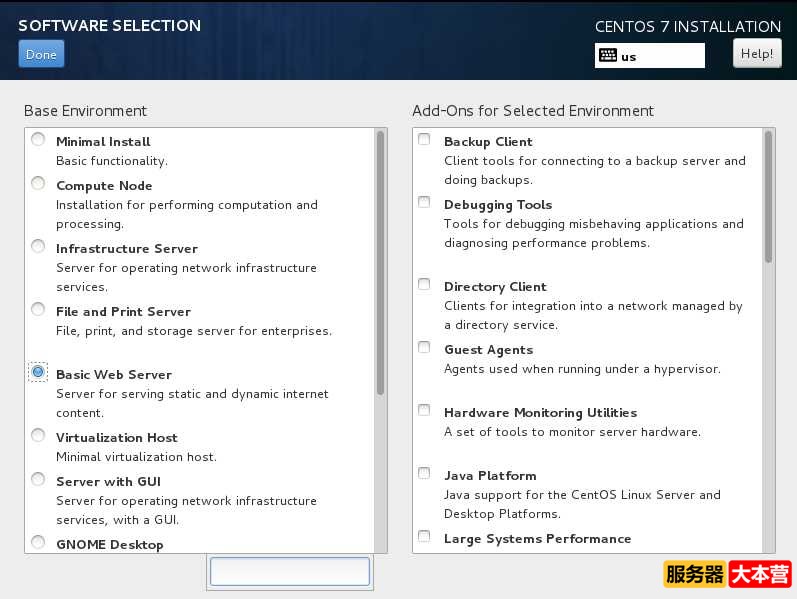Click the 'File and Print Server' label
The image size is (797, 599).
pos(124,312)
